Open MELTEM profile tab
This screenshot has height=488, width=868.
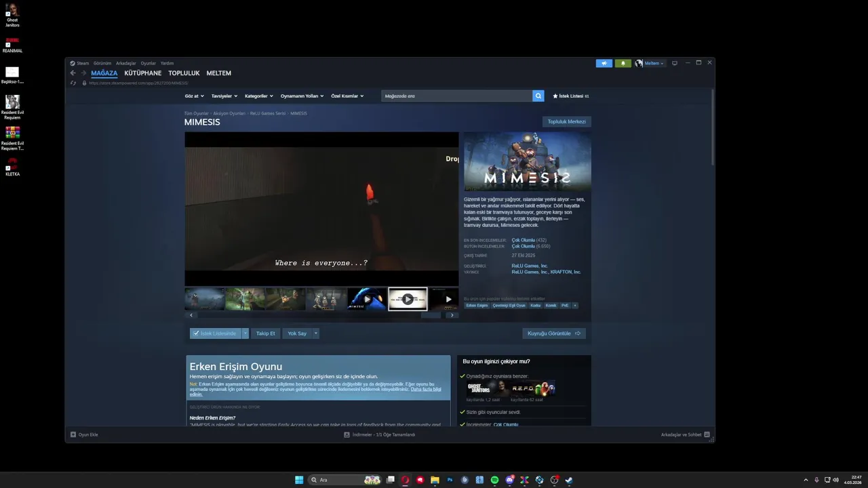(x=218, y=73)
